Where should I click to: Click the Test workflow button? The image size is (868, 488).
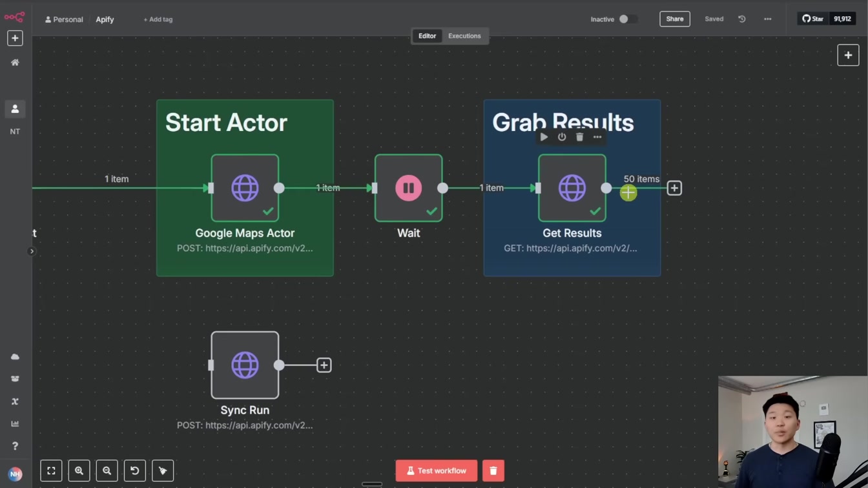(x=437, y=471)
